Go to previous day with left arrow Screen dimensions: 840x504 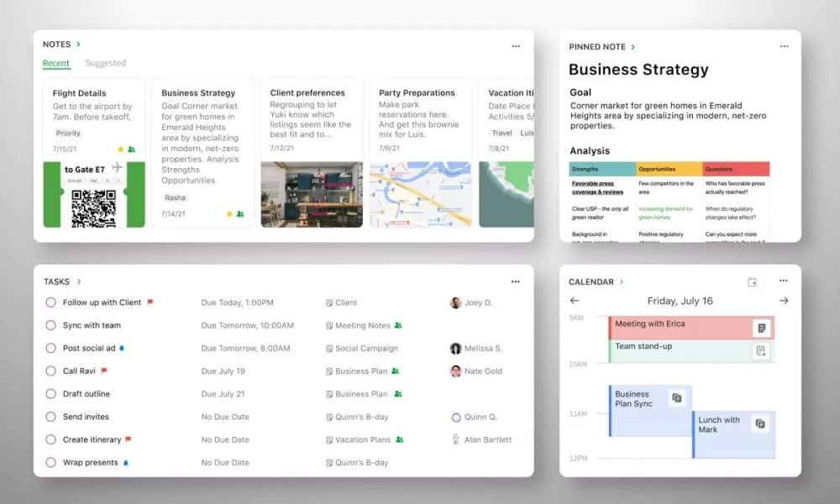pyautogui.click(x=575, y=301)
